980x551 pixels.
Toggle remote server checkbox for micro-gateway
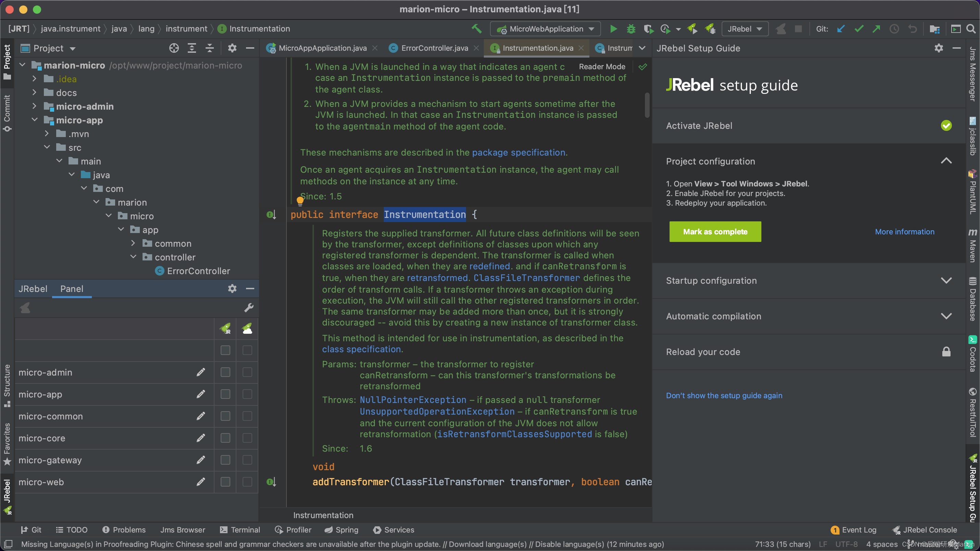[247, 460]
